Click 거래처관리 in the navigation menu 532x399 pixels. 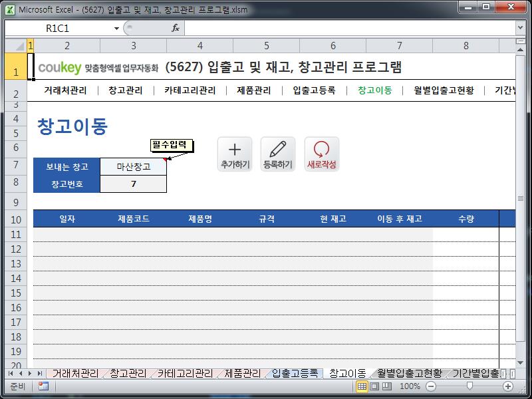(65, 90)
